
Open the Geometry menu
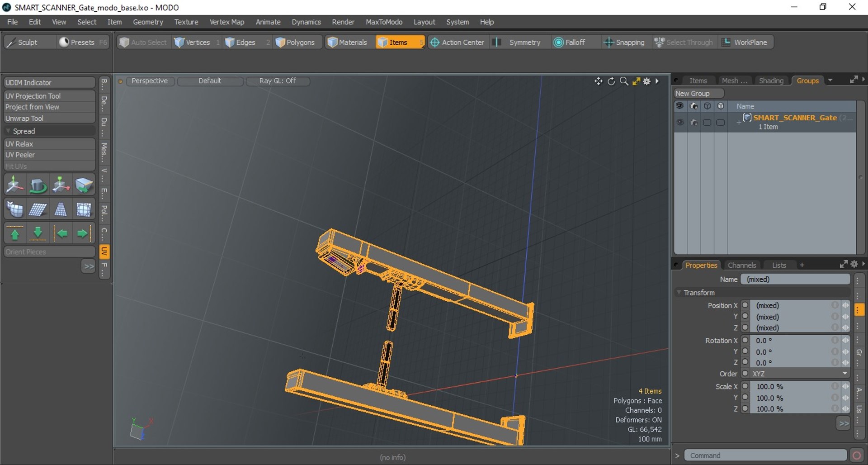click(x=148, y=22)
